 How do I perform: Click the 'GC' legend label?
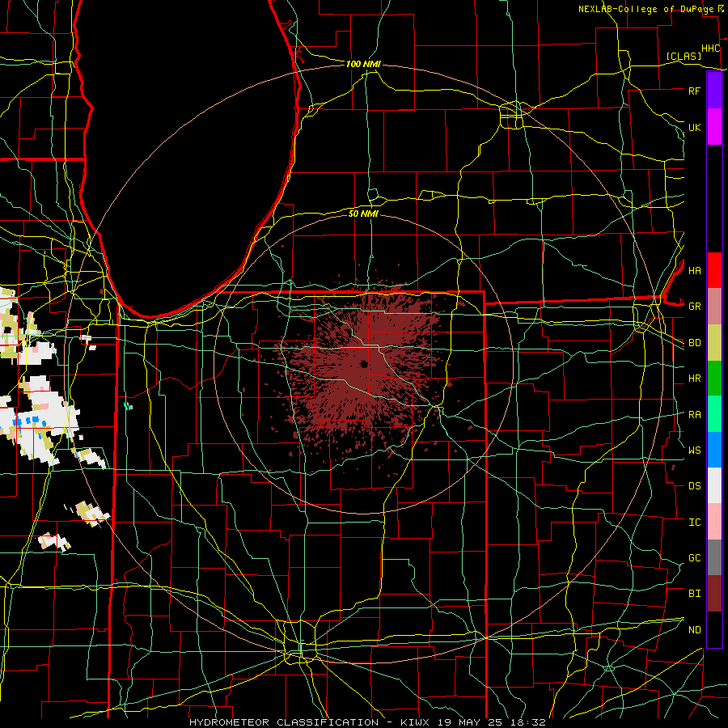694,558
